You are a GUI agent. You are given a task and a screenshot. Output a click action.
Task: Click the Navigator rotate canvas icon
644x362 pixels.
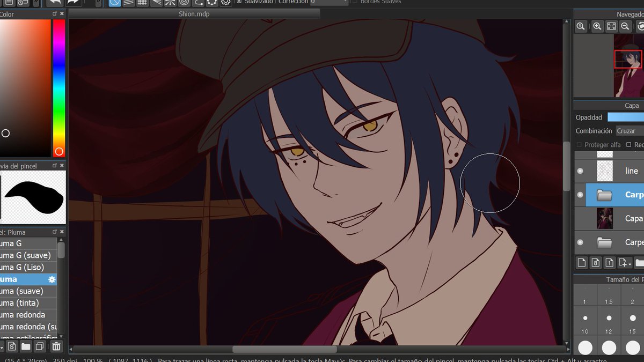(640, 26)
